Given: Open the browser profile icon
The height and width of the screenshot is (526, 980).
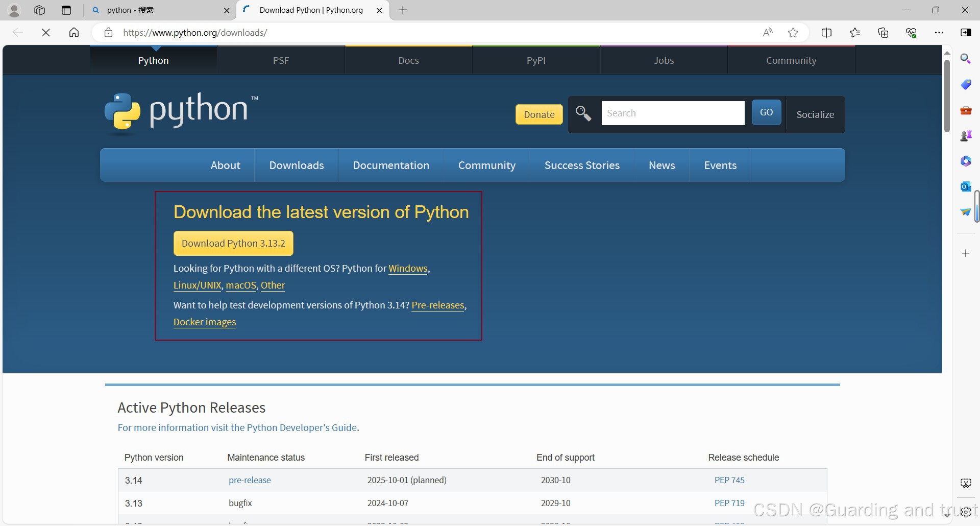Looking at the screenshot, I should [14, 10].
